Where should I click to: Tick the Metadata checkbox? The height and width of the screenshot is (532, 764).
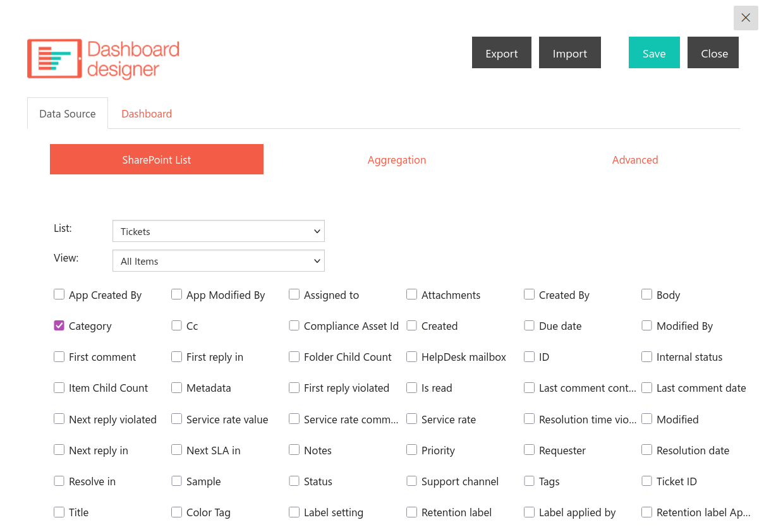tap(176, 387)
